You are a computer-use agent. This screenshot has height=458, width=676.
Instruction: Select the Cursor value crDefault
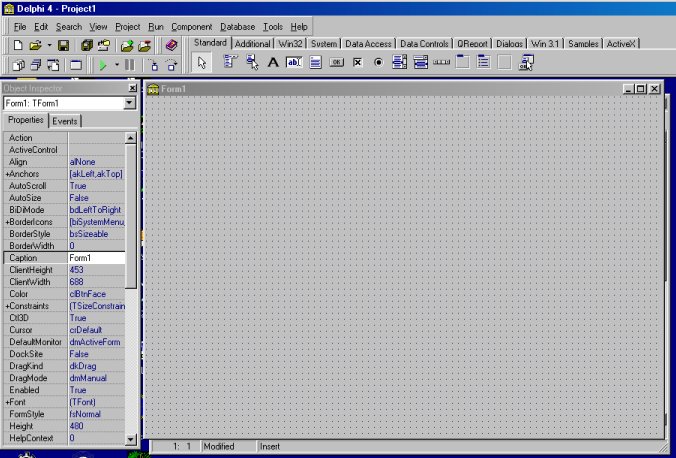[x=97, y=330]
